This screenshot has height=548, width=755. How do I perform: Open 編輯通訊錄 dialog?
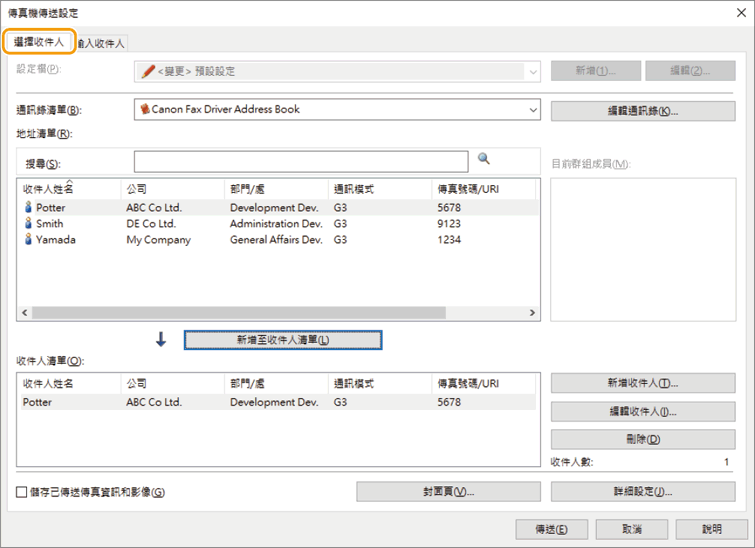[642, 110]
